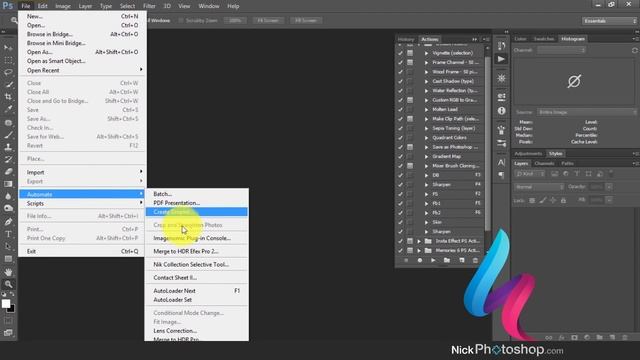This screenshot has height=360, width=640.
Task: Click the lock image pixels brush icon
Action: 542,200
